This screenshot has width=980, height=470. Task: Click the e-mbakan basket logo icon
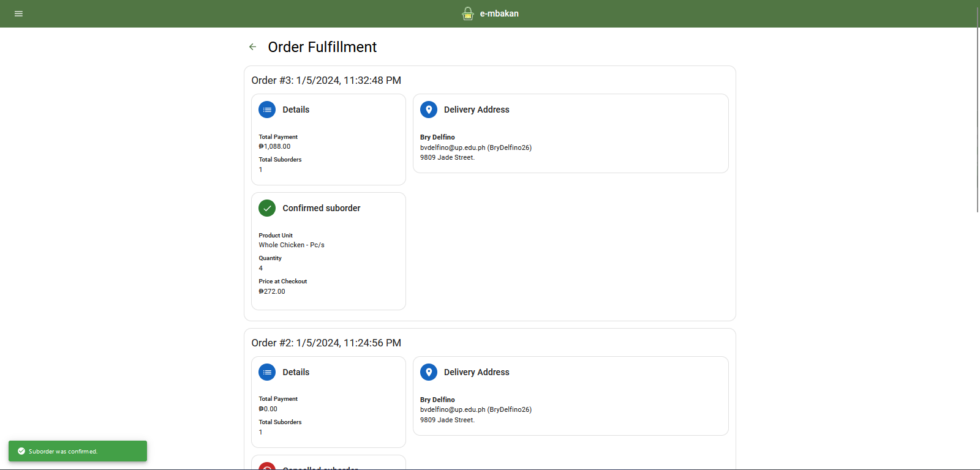click(468, 13)
